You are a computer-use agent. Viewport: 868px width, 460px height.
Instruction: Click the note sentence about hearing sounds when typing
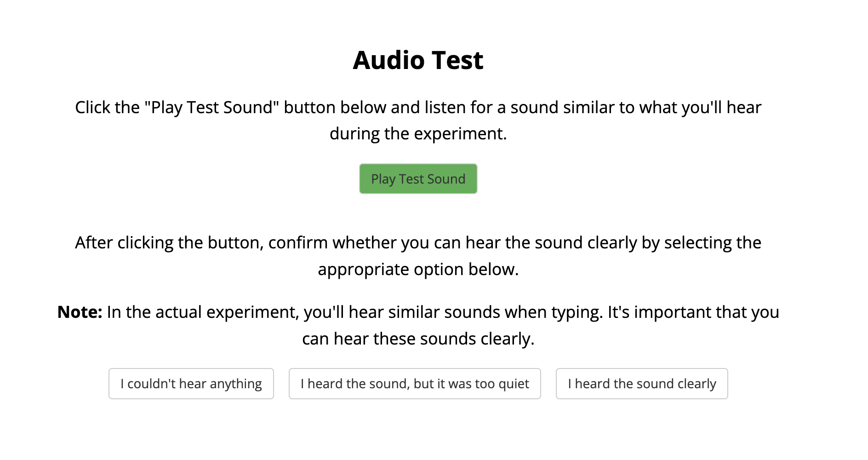(418, 325)
